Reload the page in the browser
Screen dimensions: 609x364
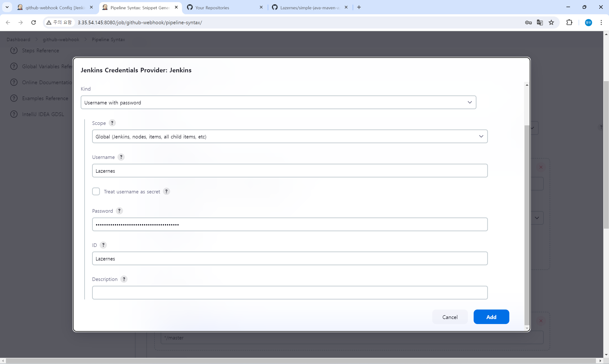(x=34, y=23)
